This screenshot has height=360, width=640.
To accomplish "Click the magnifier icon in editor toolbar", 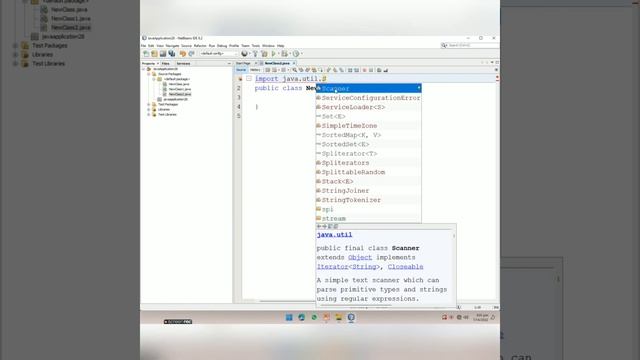I will (x=295, y=70).
